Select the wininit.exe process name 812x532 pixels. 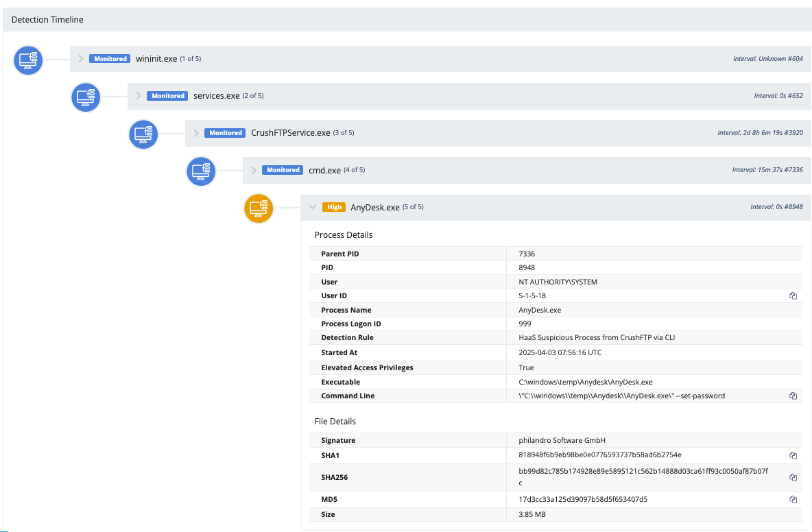click(156, 58)
